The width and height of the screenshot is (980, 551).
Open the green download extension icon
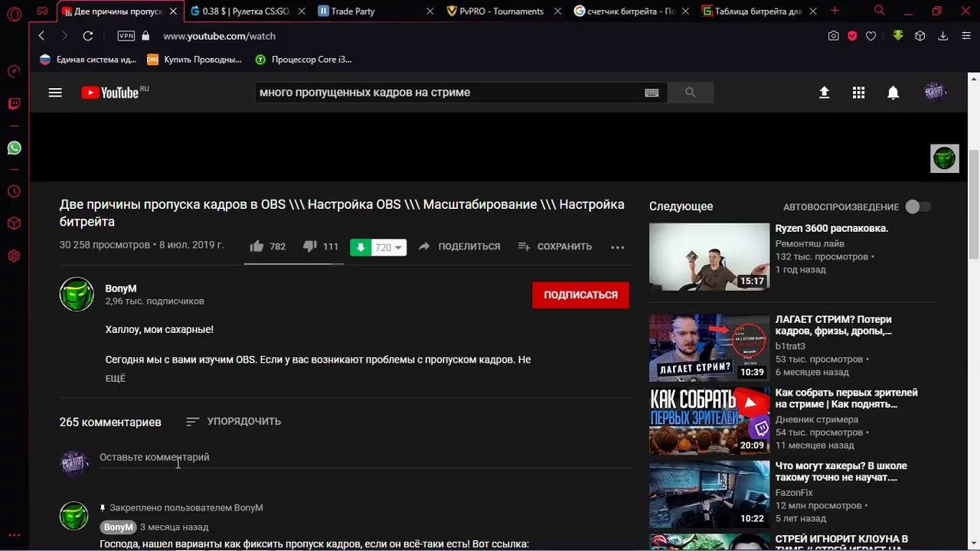[x=898, y=35]
